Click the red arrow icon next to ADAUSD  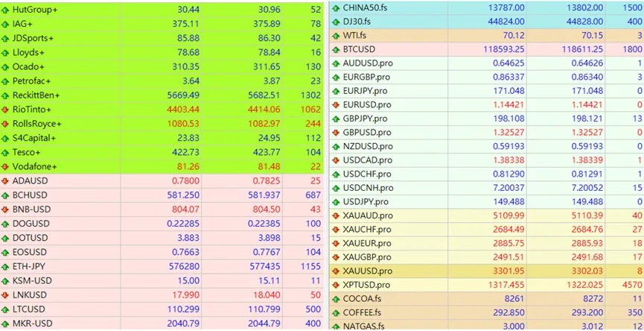click(x=5, y=181)
